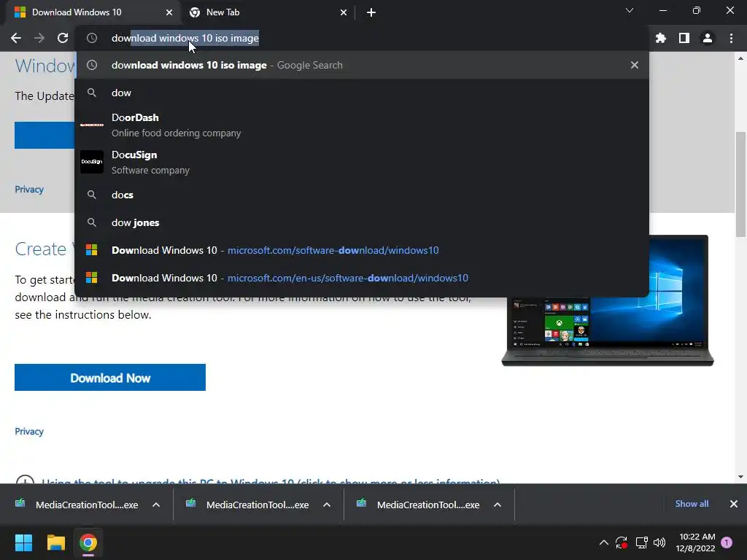Close the New Tab tab
This screenshot has width=747, height=560.
tap(344, 12)
